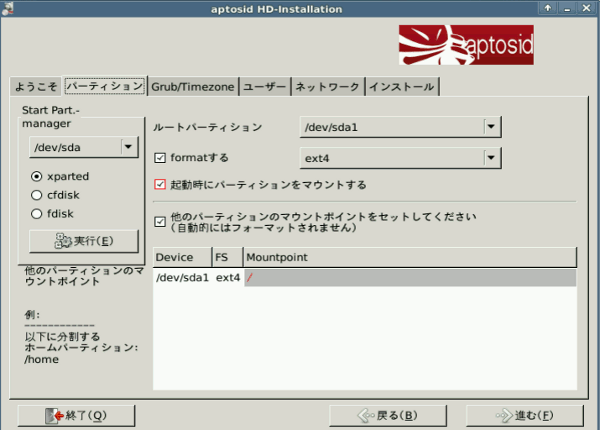Select the xparted radio button
The height and width of the screenshot is (430, 600).
(x=36, y=176)
